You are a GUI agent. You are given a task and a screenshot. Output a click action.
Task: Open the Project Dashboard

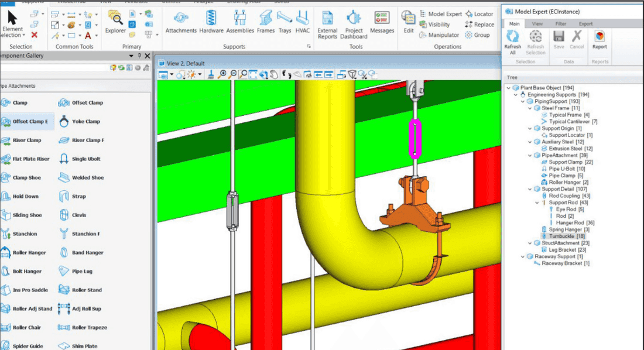point(354,25)
